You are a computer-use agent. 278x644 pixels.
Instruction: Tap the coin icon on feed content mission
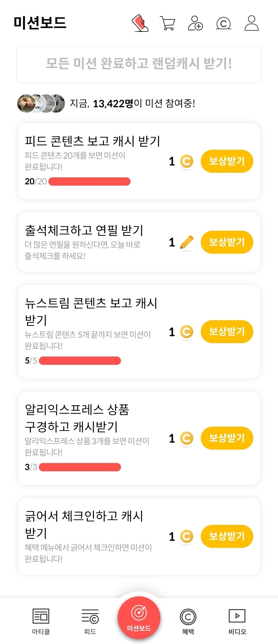coord(187,161)
